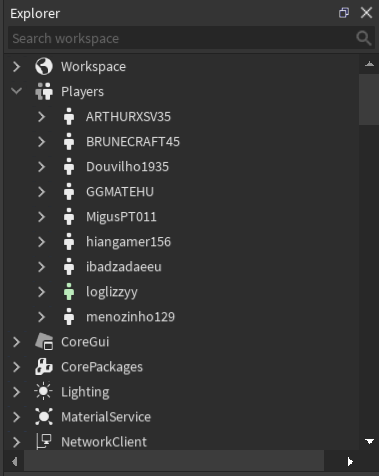This screenshot has height=476, width=379.
Task: Click the CorePackages blocks icon
Action: pyautogui.click(x=44, y=367)
